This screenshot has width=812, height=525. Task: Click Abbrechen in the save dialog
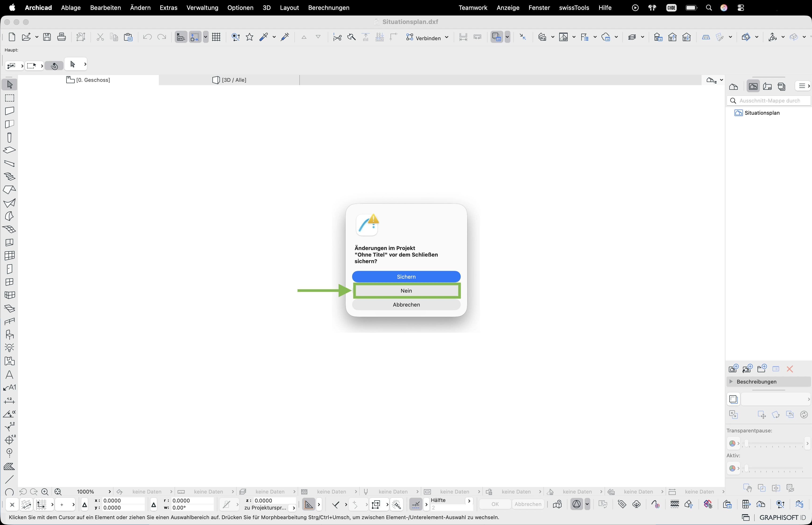(x=406, y=304)
